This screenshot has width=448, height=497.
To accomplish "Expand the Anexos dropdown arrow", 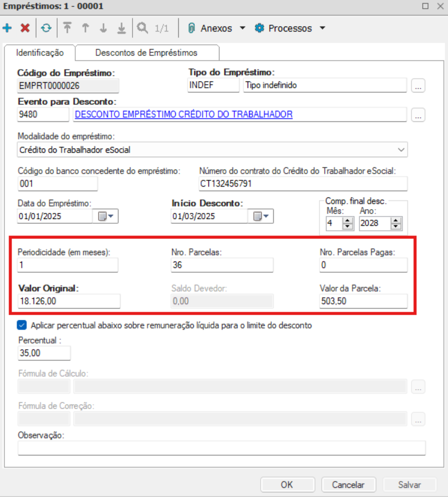I will [x=243, y=28].
